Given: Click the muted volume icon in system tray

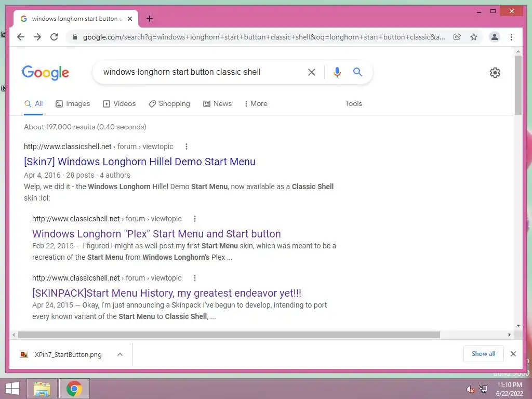Looking at the screenshot, I should pos(470,389).
